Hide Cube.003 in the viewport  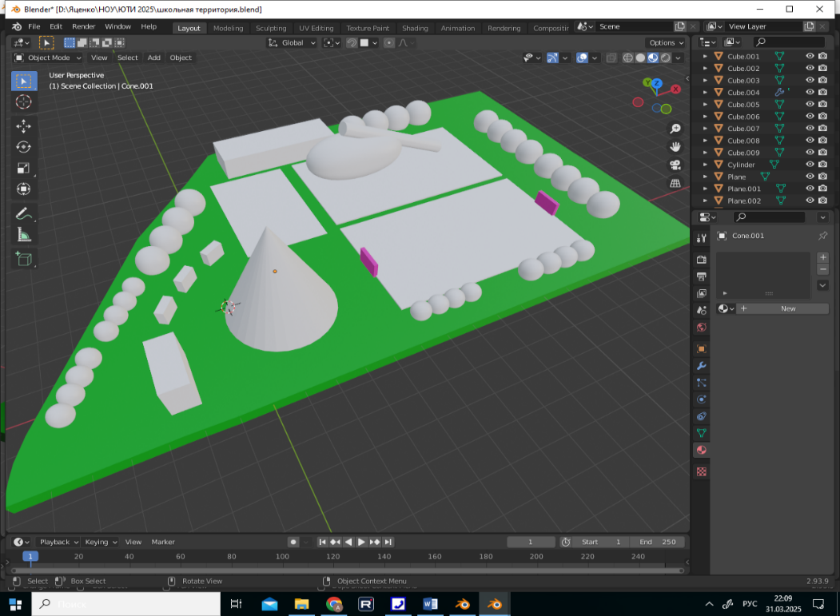[x=810, y=81]
